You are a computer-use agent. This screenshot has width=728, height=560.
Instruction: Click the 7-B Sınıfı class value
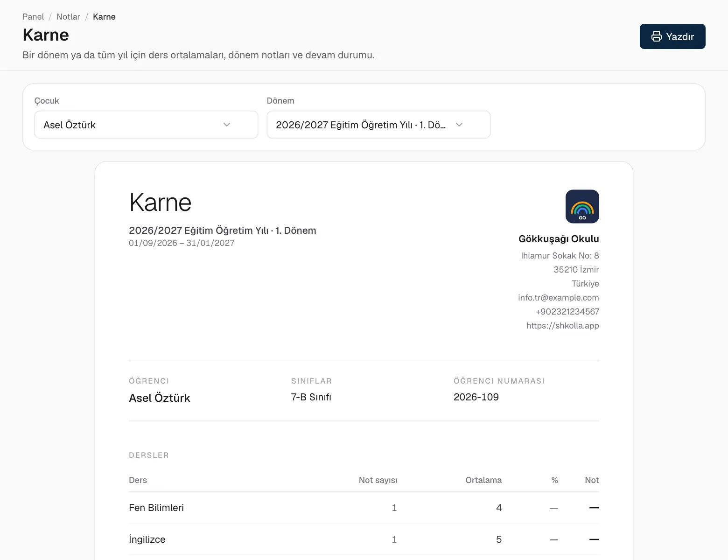click(x=311, y=397)
